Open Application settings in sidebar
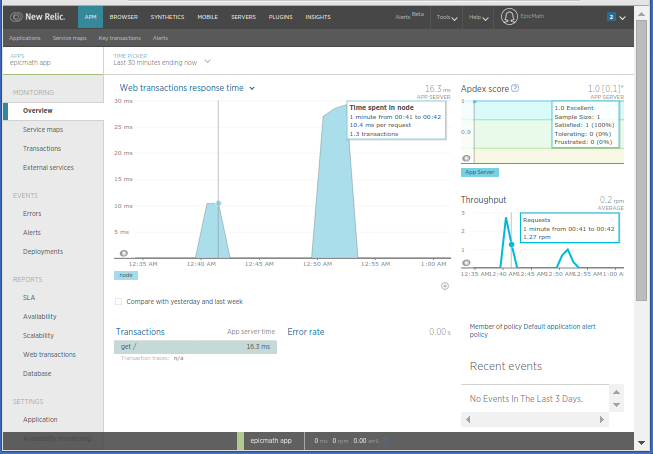This screenshot has width=653, height=454. [x=40, y=419]
